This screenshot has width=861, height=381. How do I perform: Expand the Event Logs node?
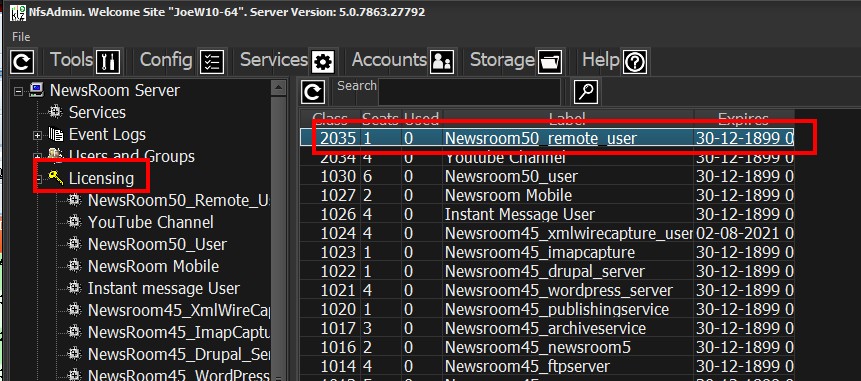[37, 135]
